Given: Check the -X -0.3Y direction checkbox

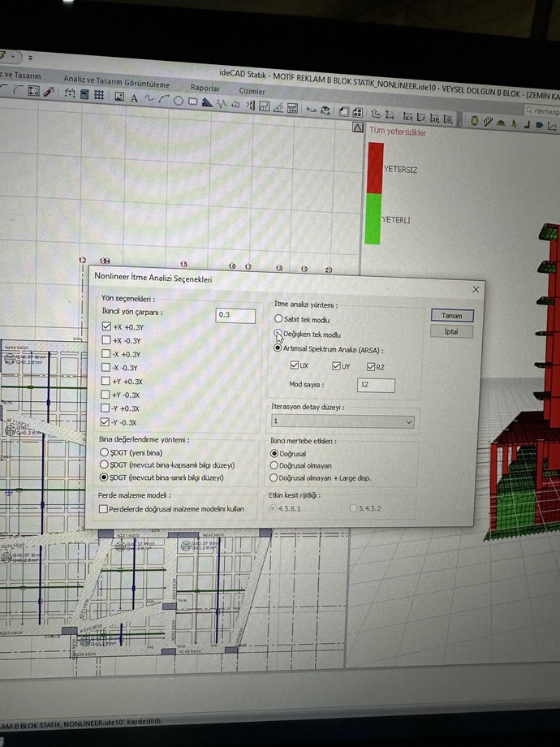Looking at the screenshot, I should point(106,367).
